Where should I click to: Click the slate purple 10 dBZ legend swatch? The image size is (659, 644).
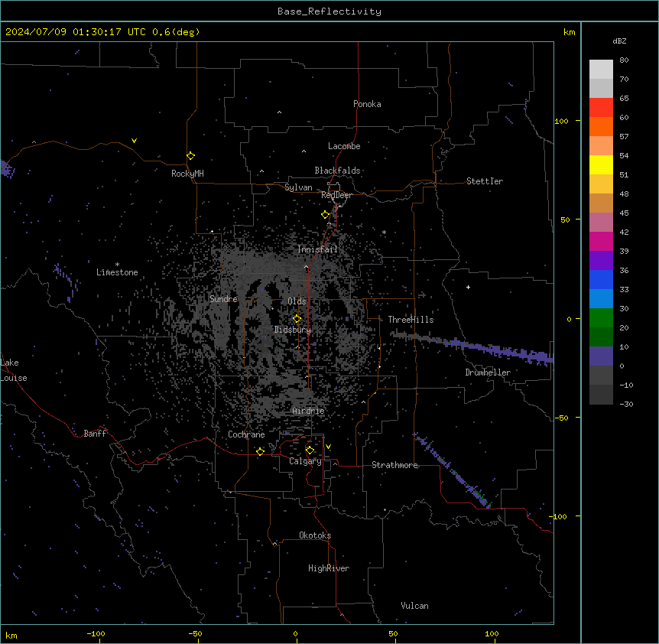[x=601, y=356]
